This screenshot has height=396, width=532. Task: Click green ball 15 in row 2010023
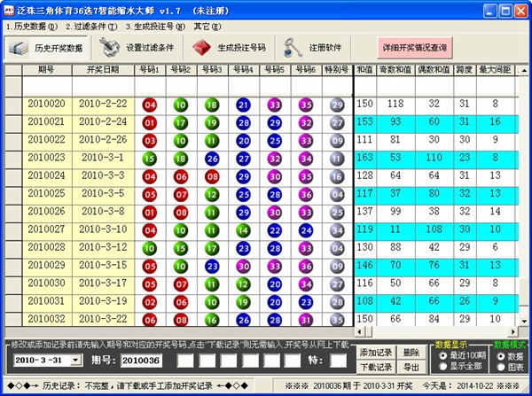click(150, 159)
